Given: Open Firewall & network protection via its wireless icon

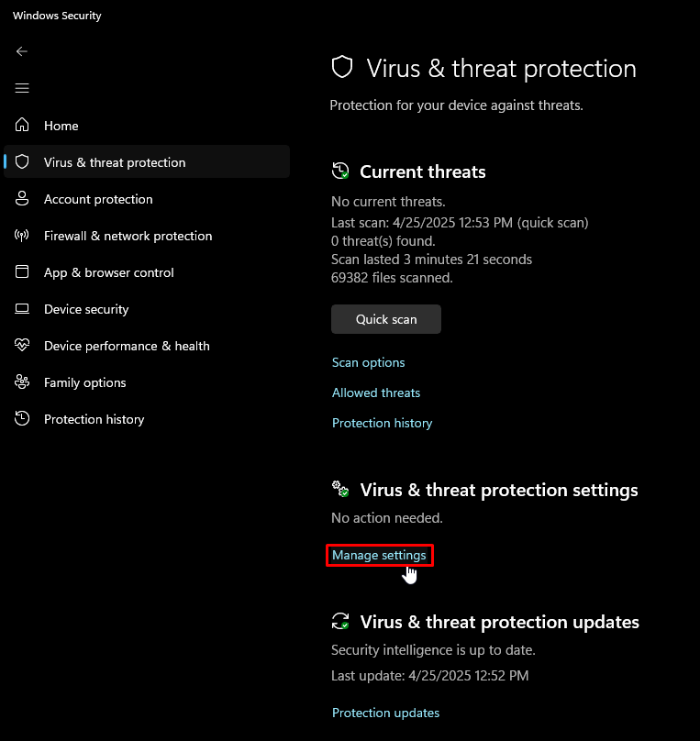Looking at the screenshot, I should (x=22, y=236).
